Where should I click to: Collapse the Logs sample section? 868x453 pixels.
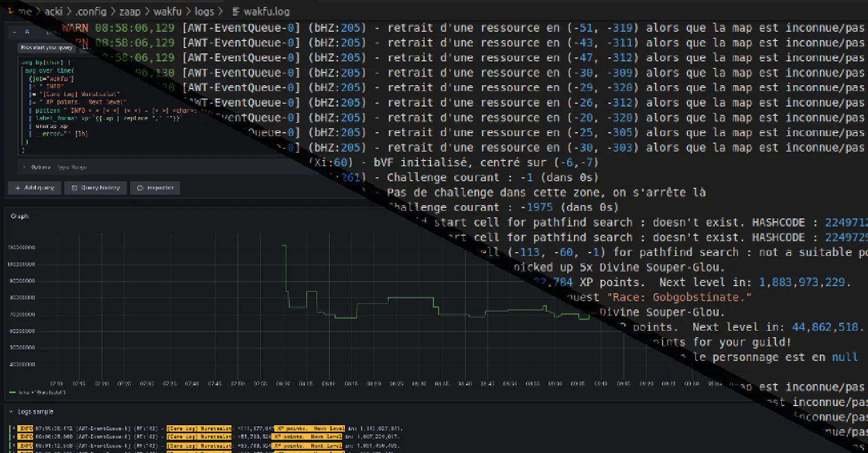[x=12, y=411]
